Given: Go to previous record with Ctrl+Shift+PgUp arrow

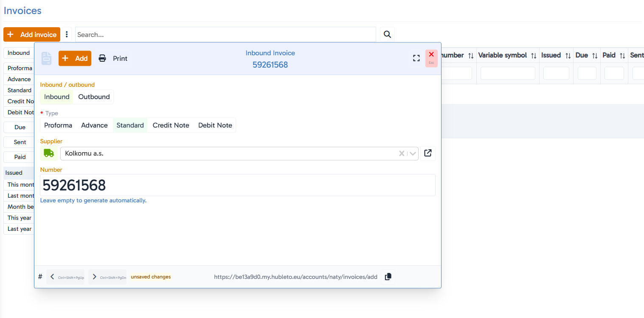Looking at the screenshot, I should 65,277.
